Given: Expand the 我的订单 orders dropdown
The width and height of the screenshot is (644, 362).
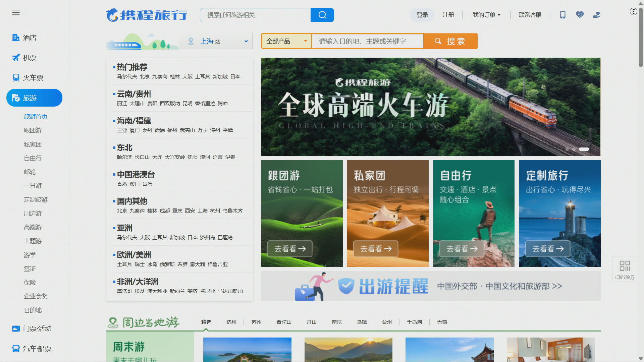Looking at the screenshot, I should click(x=487, y=15).
